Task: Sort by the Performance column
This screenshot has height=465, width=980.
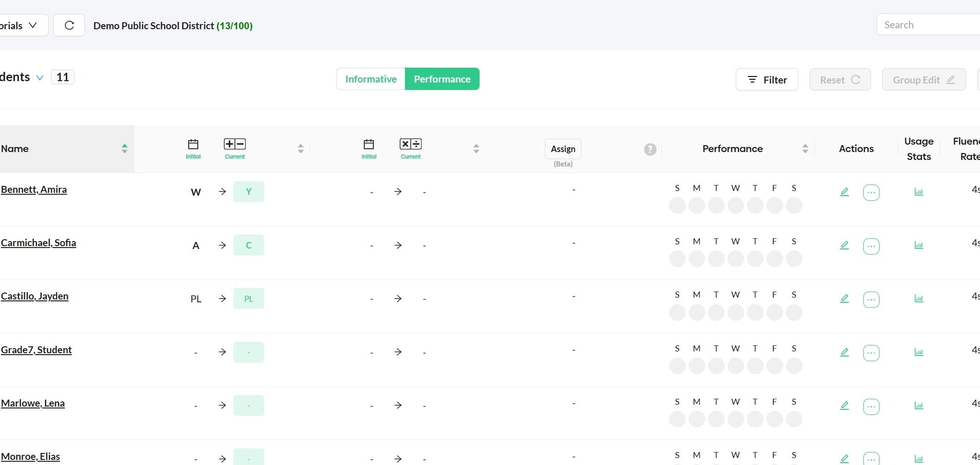Action: (x=805, y=148)
